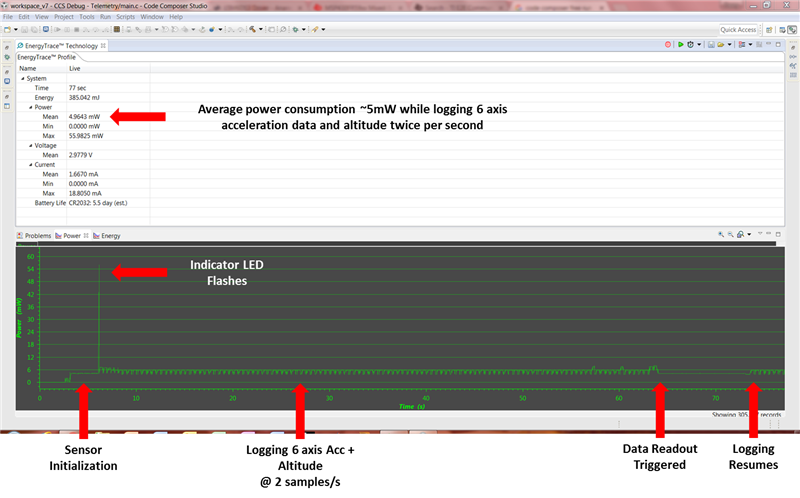Click the green gear debug configuration icon

[x=295, y=30]
